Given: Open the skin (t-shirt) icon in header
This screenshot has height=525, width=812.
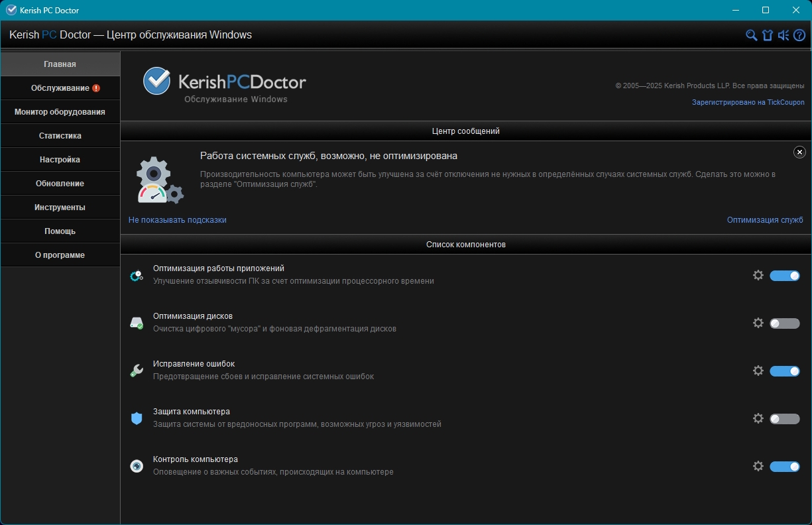Looking at the screenshot, I should pos(768,35).
